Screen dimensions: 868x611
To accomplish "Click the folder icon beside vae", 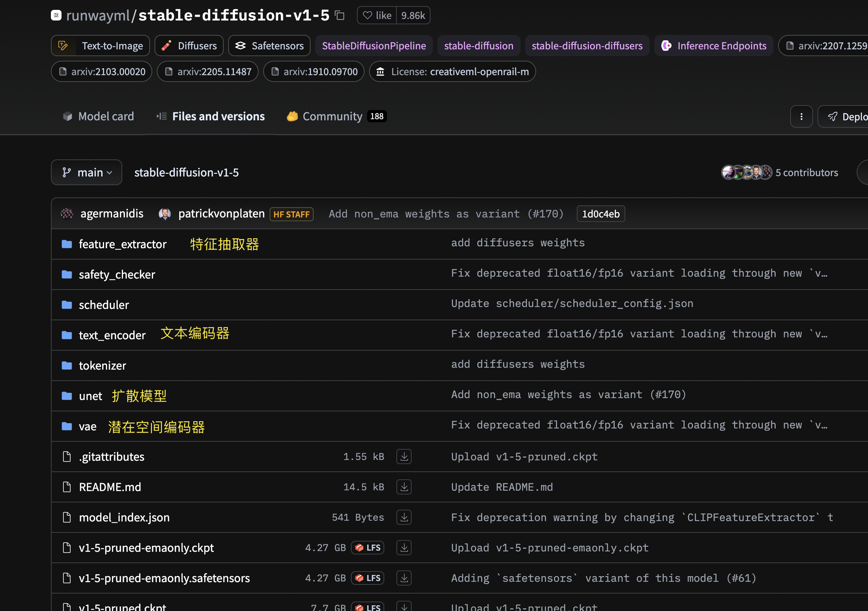I will (67, 426).
